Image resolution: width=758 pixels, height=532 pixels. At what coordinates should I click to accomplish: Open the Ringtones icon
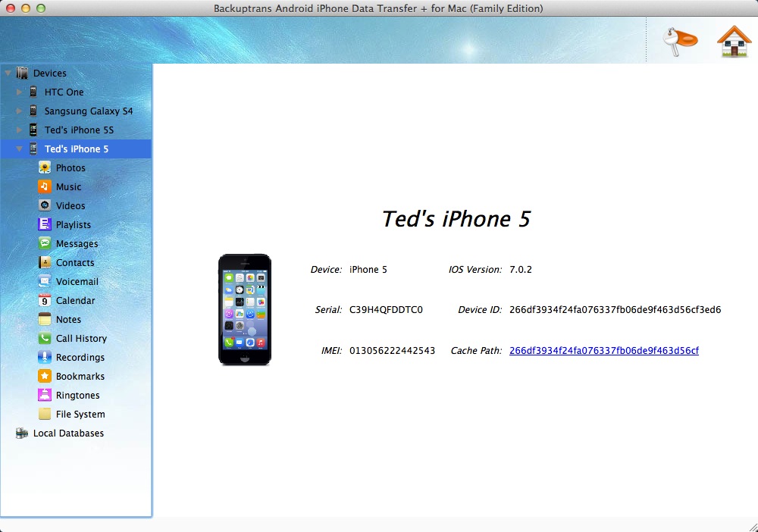[x=45, y=395]
